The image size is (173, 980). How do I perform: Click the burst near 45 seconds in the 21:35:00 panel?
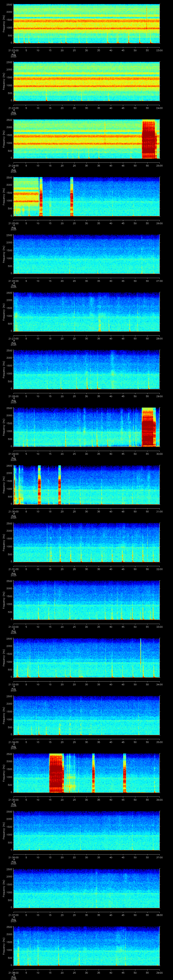pos(124,773)
